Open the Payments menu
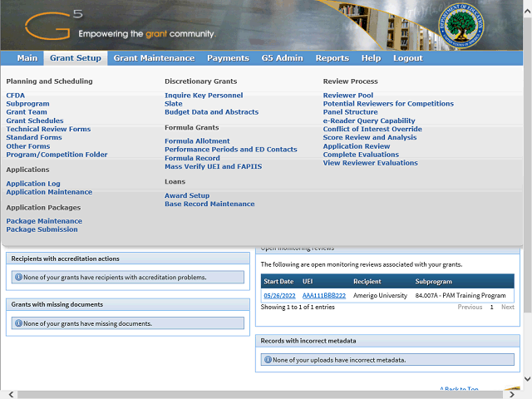The height and width of the screenshot is (399, 532). [228, 58]
